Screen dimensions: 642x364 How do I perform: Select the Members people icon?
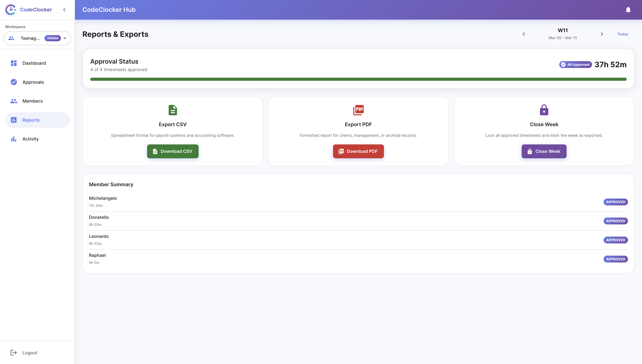[x=14, y=101]
